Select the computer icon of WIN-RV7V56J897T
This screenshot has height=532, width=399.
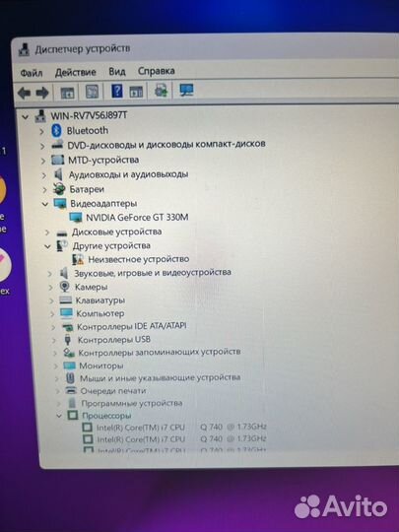tap(40, 116)
